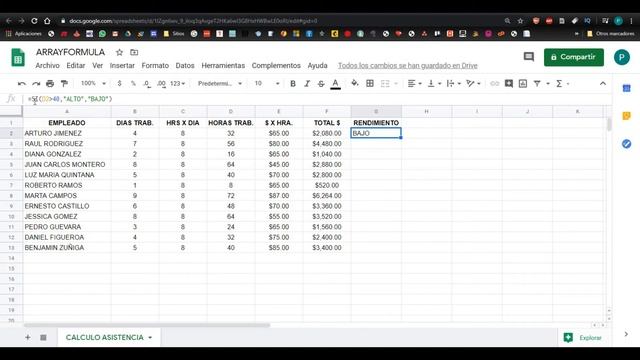This screenshot has height=360, width=640.
Task: Insert a comment from the toolbar
Action: pos(509,84)
